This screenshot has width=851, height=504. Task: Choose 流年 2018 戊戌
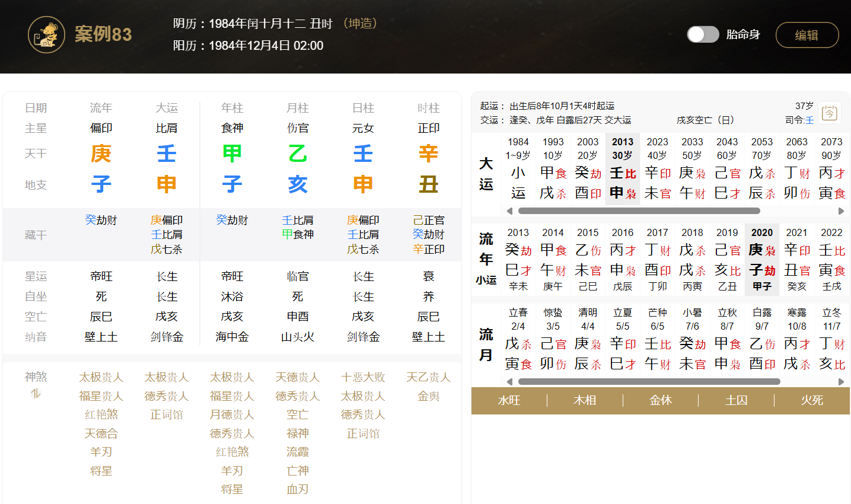[x=693, y=259]
